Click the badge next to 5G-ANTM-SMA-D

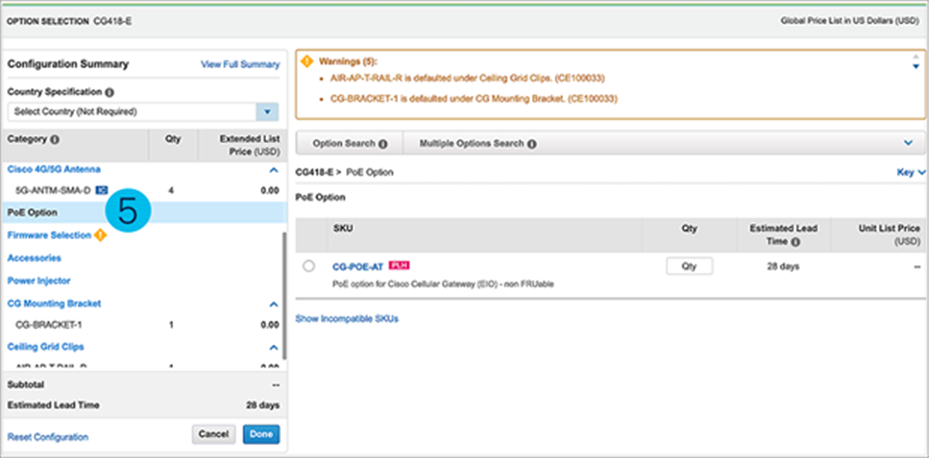pyautogui.click(x=101, y=191)
